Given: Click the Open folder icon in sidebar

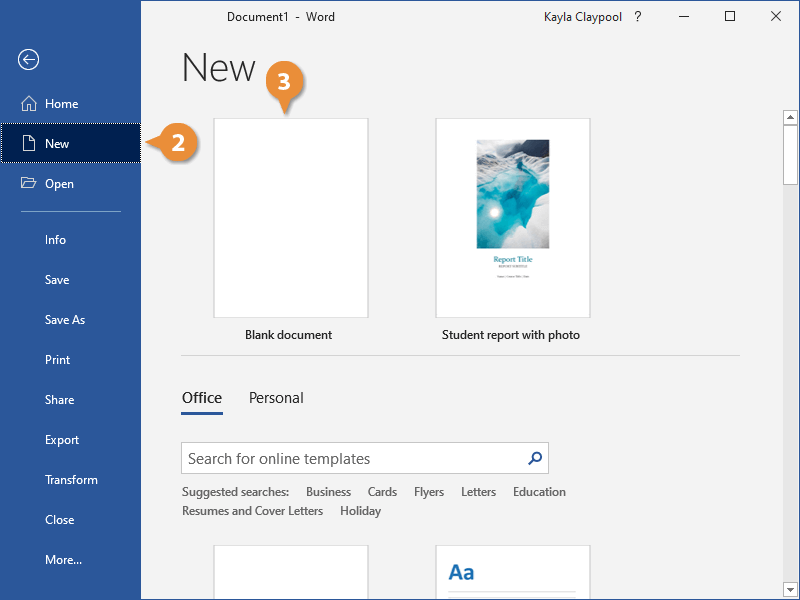Looking at the screenshot, I should tap(28, 184).
